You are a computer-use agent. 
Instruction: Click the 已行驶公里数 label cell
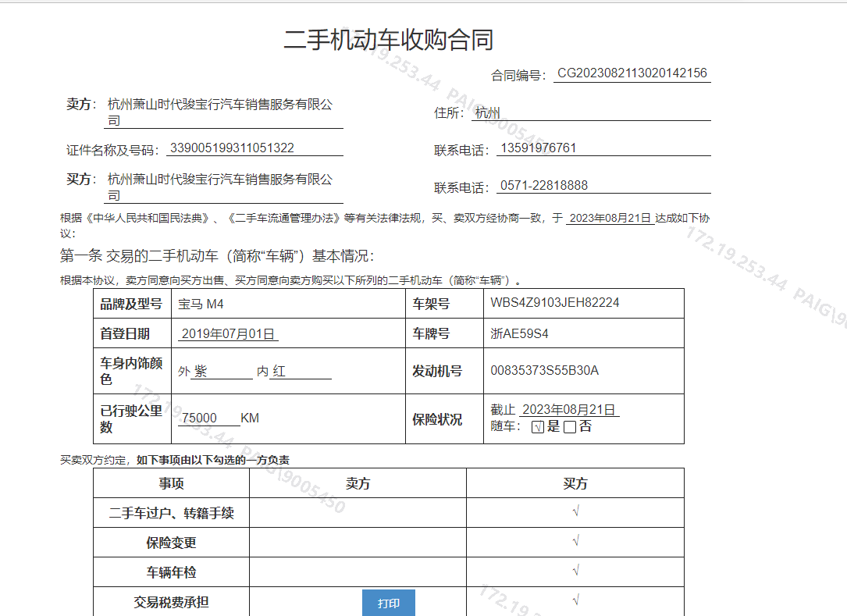click(x=133, y=419)
